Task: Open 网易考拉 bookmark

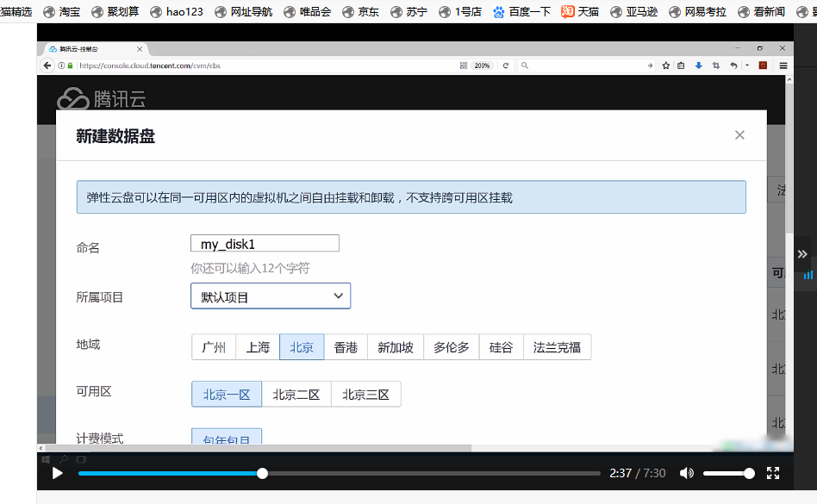Action: click(x=697, y=11)
